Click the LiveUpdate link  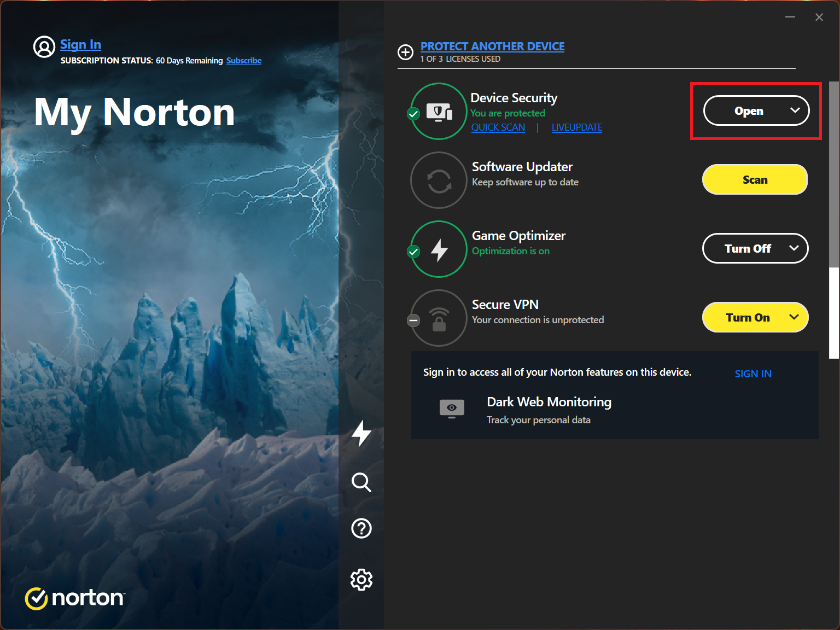click(576, 127)
